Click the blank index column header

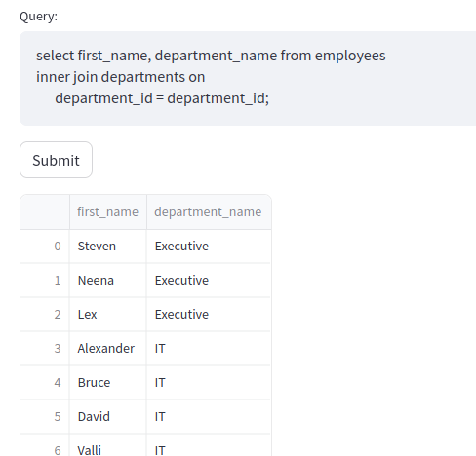point(45,212)
